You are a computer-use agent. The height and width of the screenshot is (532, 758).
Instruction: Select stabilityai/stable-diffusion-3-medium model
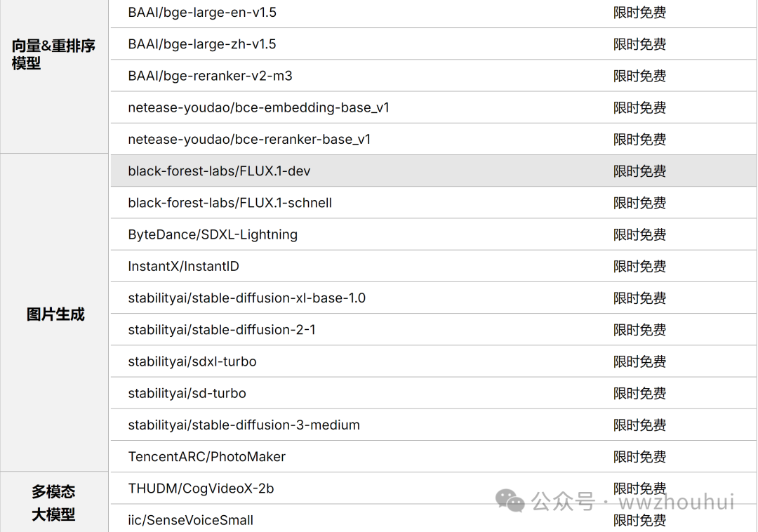point(244,425)
